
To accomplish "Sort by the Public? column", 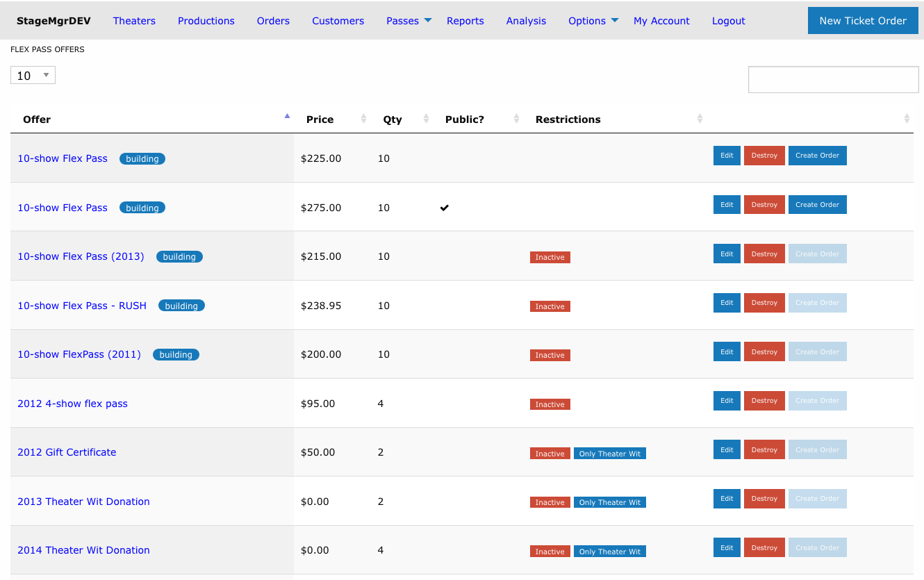I will (x=516, y=119).
